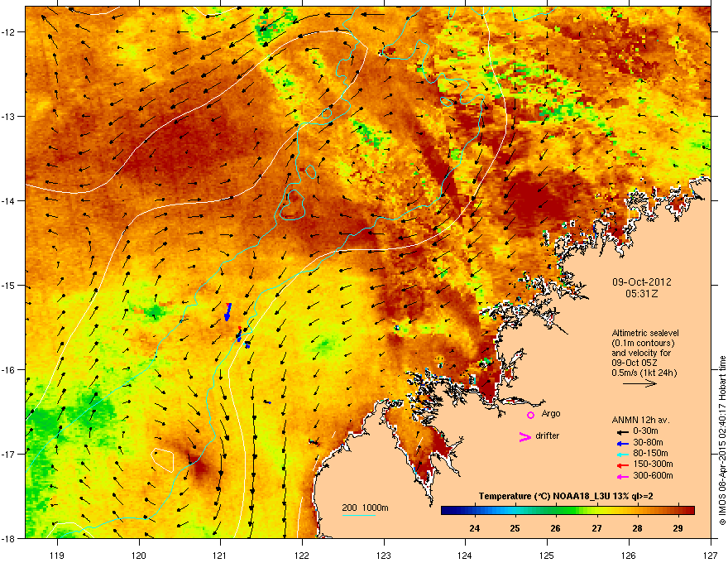
Task: Click the 'drifter' legend label
Action: point(548,435)
